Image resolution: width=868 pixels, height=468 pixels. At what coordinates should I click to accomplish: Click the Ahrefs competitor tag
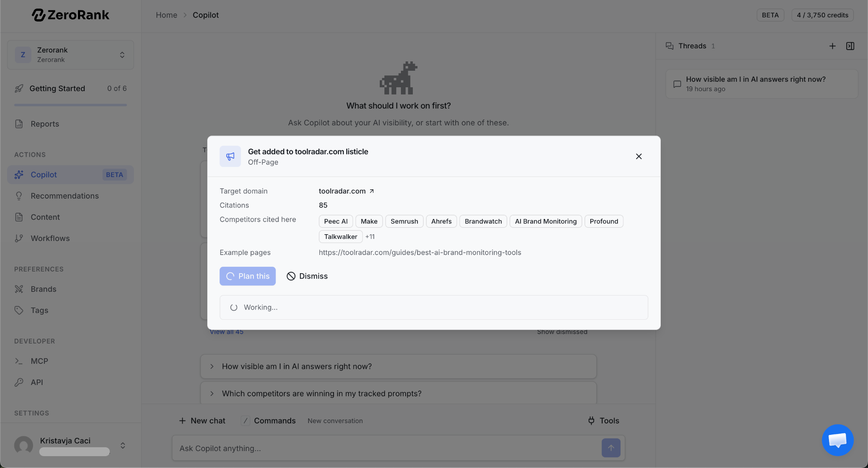coord(441,222)
